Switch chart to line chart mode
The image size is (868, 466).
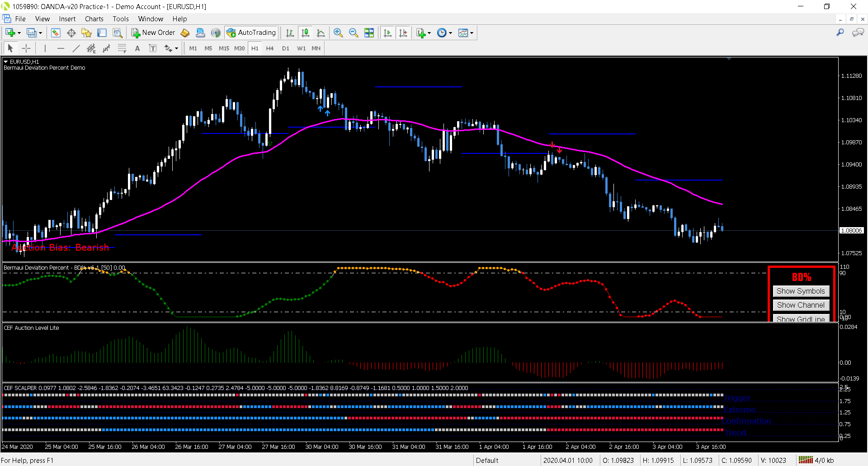(321, 33)
